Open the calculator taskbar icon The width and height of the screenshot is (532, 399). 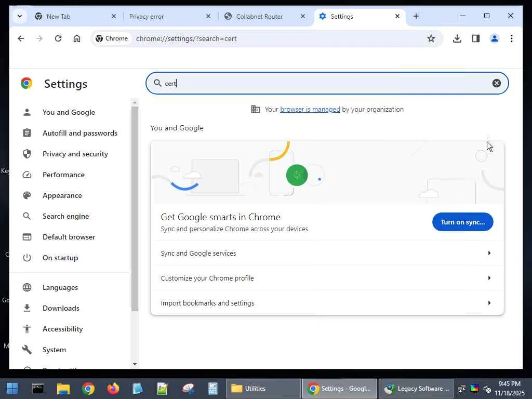(x=212, y=389)
